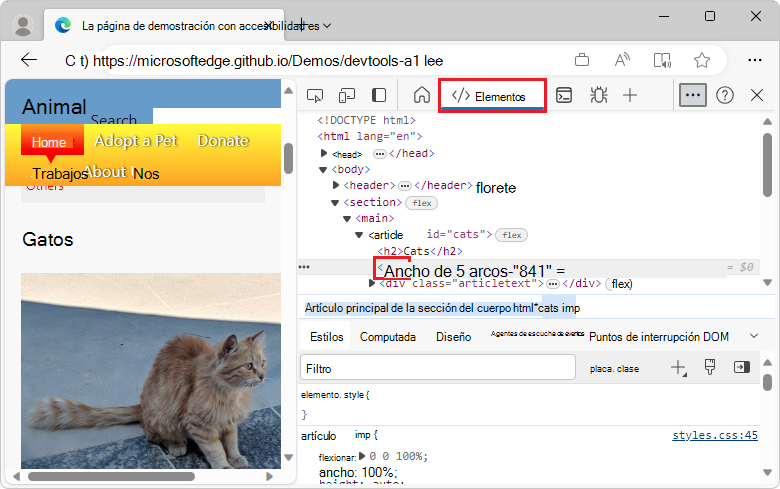Viewport: 780px width, 489px height.
Task: Show more Styles pane tabs chevron
Action: click(x=754, y=336)
